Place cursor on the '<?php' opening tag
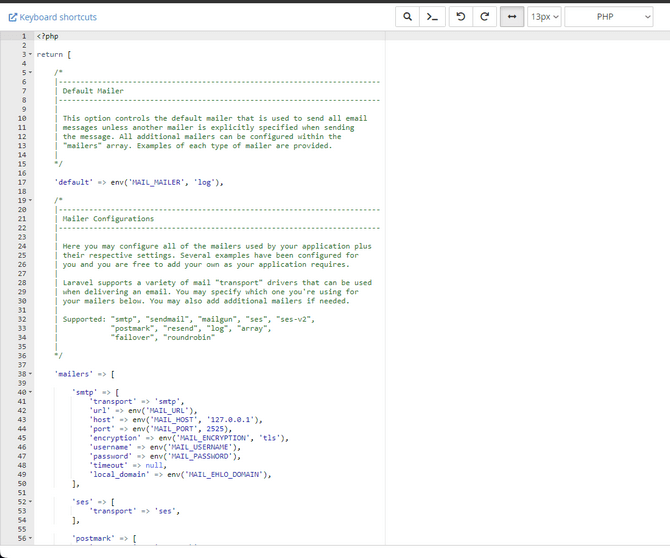The image size is (670, 558). 47,36
